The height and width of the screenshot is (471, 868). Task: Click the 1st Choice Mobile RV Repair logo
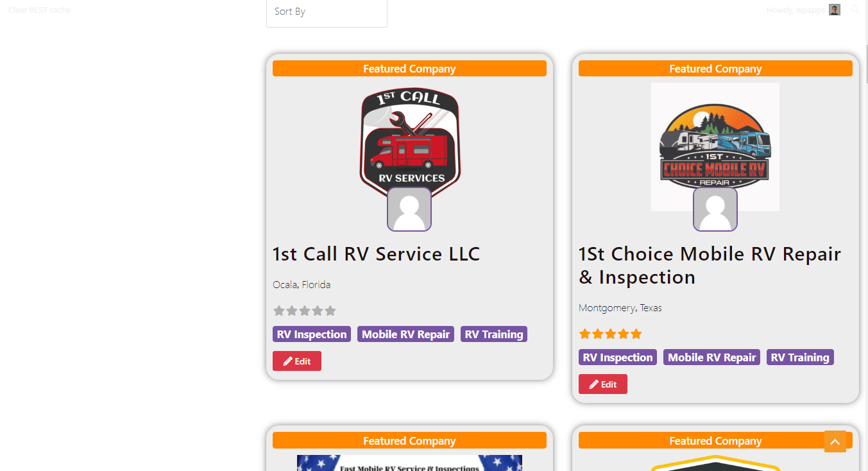(x=715, y=147)
